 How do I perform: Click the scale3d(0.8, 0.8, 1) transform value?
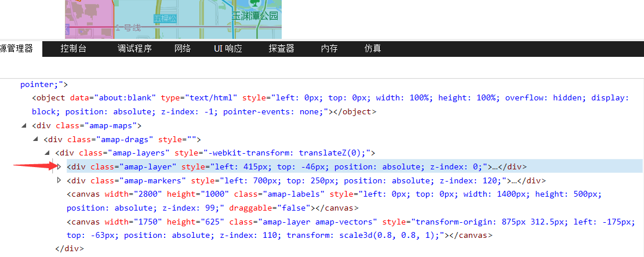(x=387, y=236)
